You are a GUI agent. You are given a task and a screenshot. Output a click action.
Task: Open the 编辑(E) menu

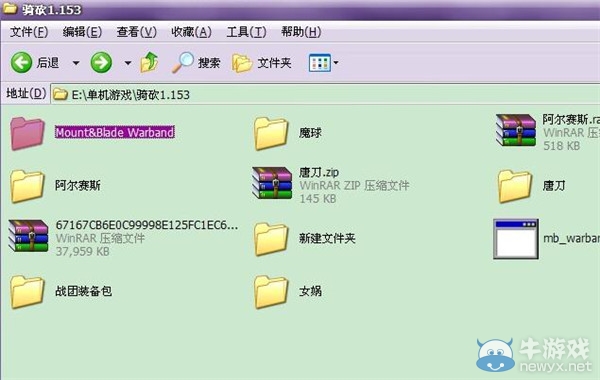82,32
